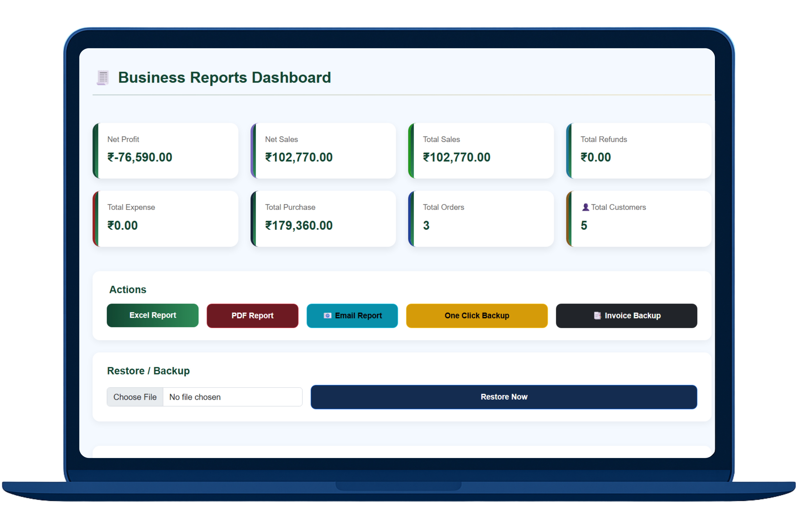Click the document icon on Invoice Backup

pos(597,316)
